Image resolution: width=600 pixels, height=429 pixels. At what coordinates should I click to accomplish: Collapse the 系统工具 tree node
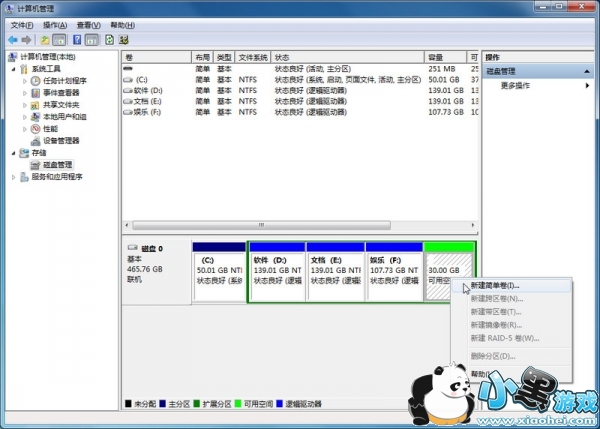click(x=14, y=69)
